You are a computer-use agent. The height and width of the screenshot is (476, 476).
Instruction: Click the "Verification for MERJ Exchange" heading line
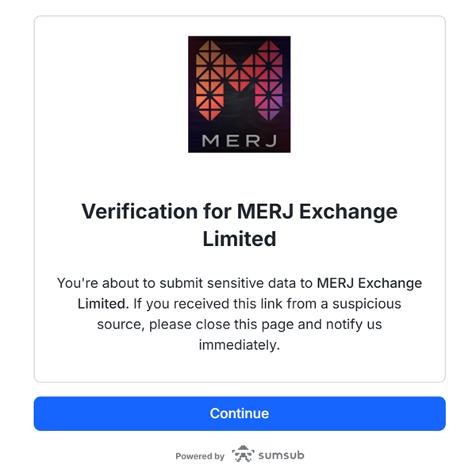tap(239, 212)
